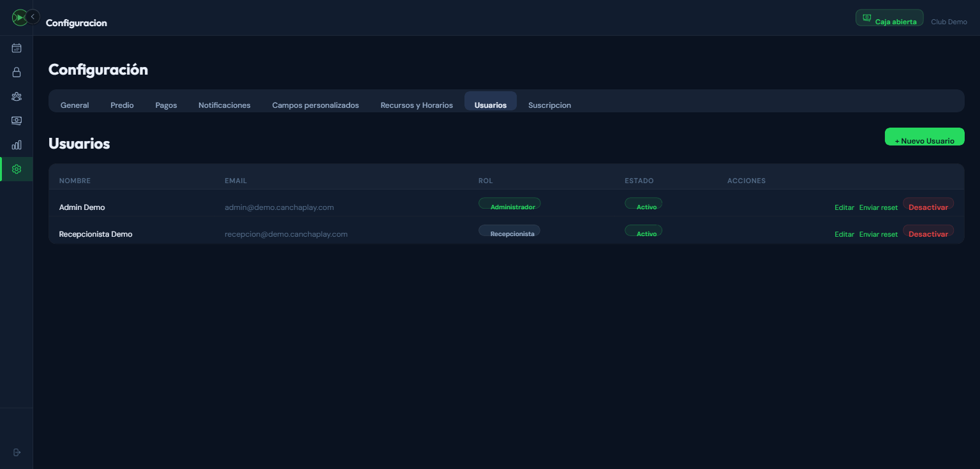The width and height of the screenshot is (980, 469).
Task: Click the Club Demo label
Action: pyautogui.click(x=949, y=22)
